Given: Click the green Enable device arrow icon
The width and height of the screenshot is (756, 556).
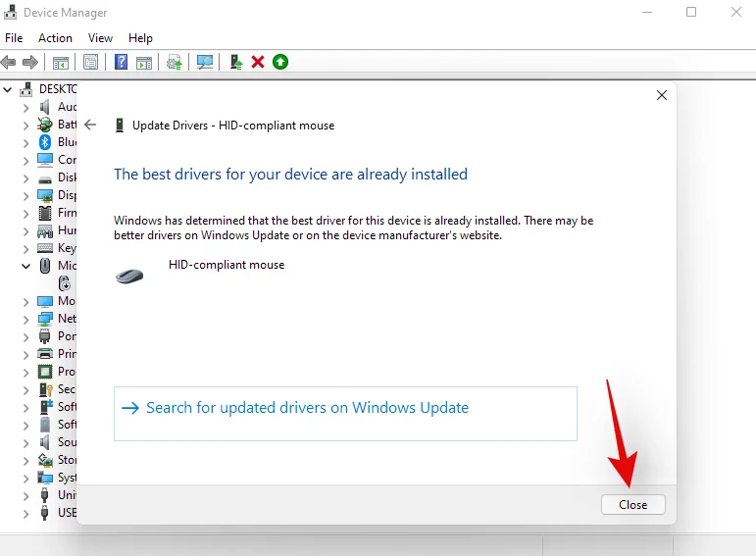Looking at the screenshot, I should pyautogui.click(x=280, y=62).
